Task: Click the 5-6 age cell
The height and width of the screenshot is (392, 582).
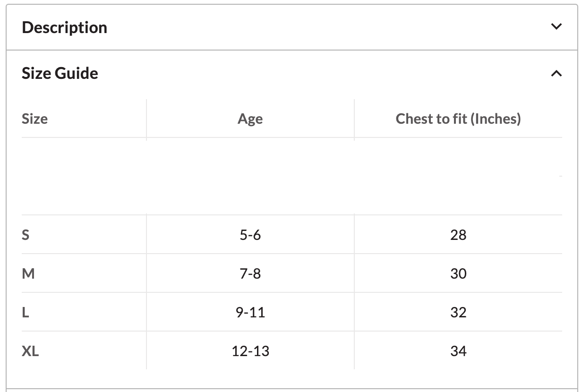Action: click(250, 235)
